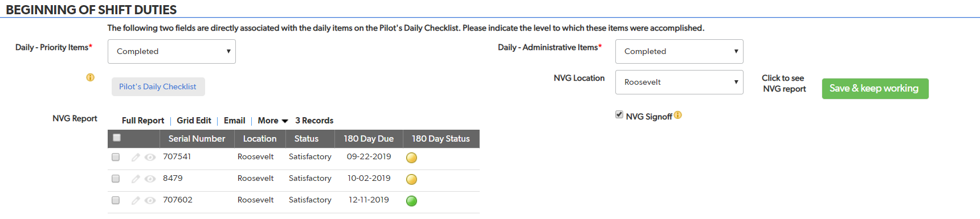
Task: Click view eye icon for serial 8479
Action: point(150,179)
